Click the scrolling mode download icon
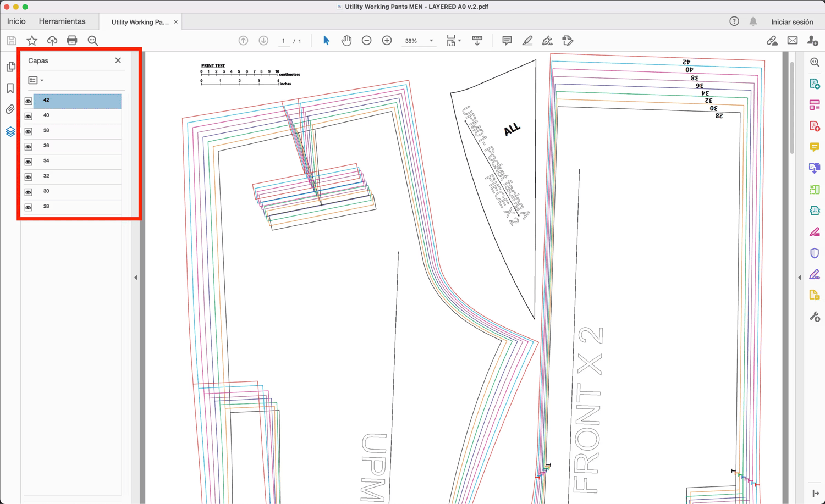The width and height of the screenshot is (825, 504). [477, 41]
